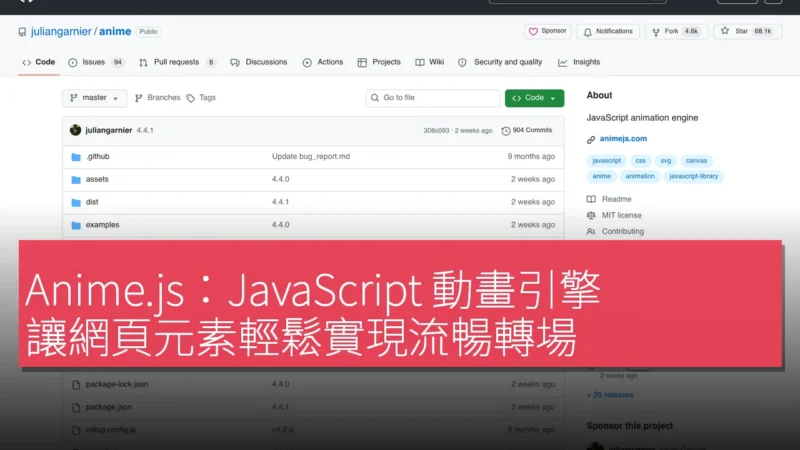The width and height of the screenshot is (800, 450).
Task: Open the examples folder
Action: click(103, 225)
